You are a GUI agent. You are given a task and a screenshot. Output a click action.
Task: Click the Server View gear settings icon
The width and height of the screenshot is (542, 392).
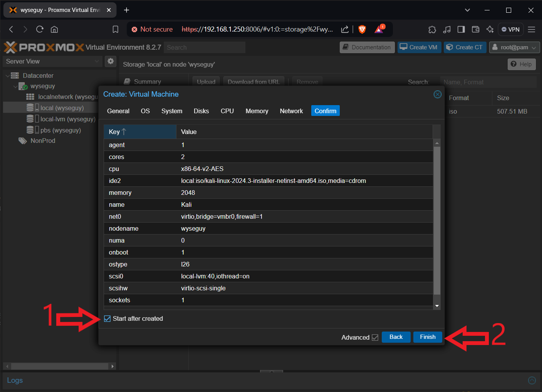(111, 61)
